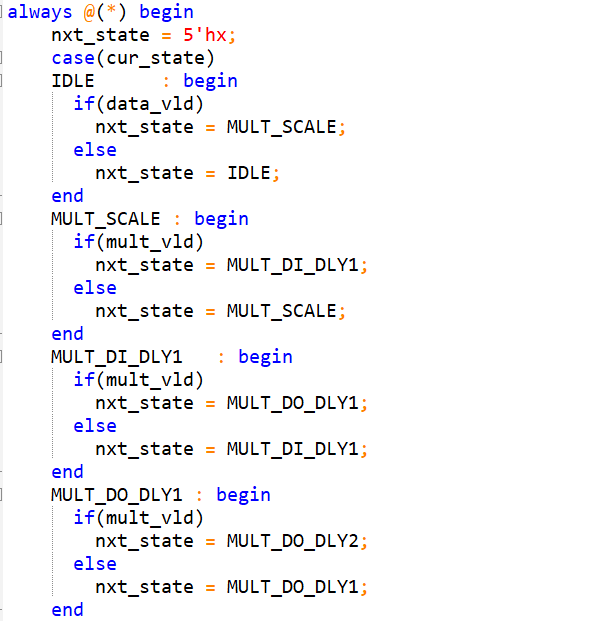Click mult_vld in the MULT_SCALE block condition
The image size is (591, 621).
click(x=149, y=242)
